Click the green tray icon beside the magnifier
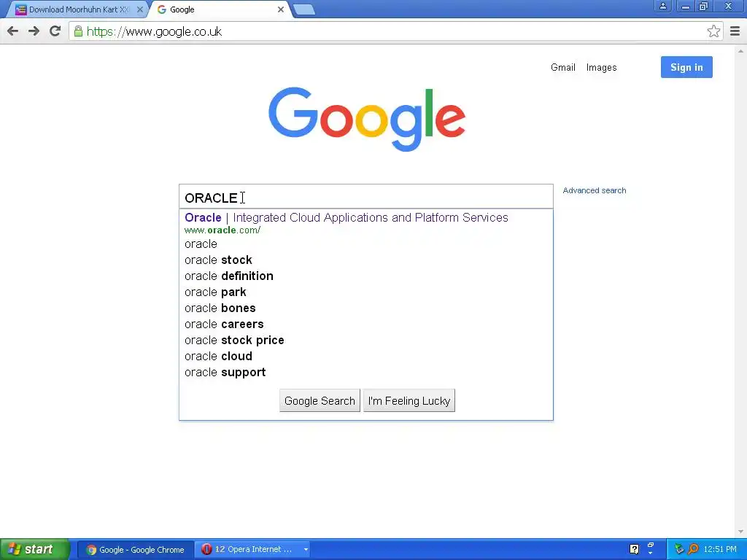This screenshot has width=747, height=560. 679,549
